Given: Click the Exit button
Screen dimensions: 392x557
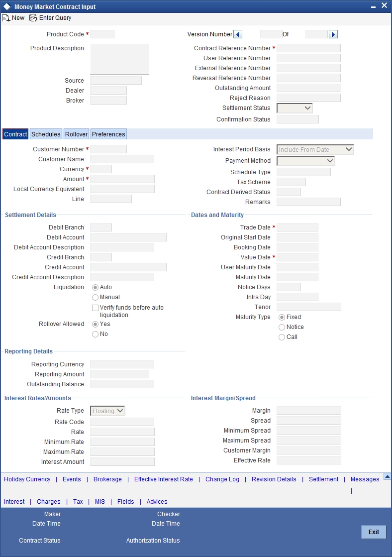Looking at the screenshot, I should [374, 532].
